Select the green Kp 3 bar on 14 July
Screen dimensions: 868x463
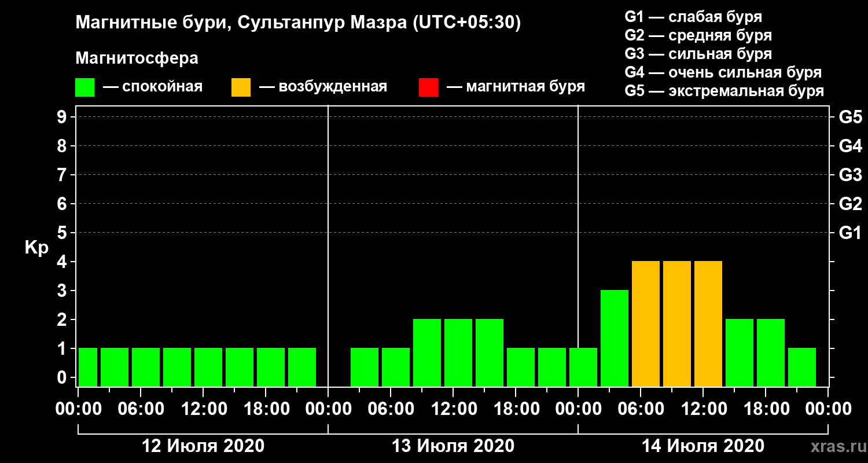pyautogui.click(x=615, y=338)
